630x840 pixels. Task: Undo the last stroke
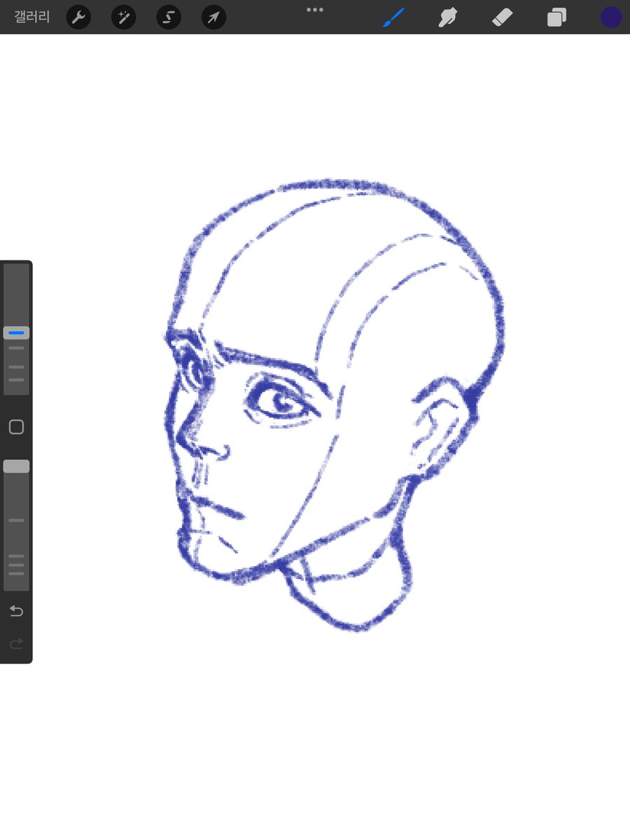(16, 612)
